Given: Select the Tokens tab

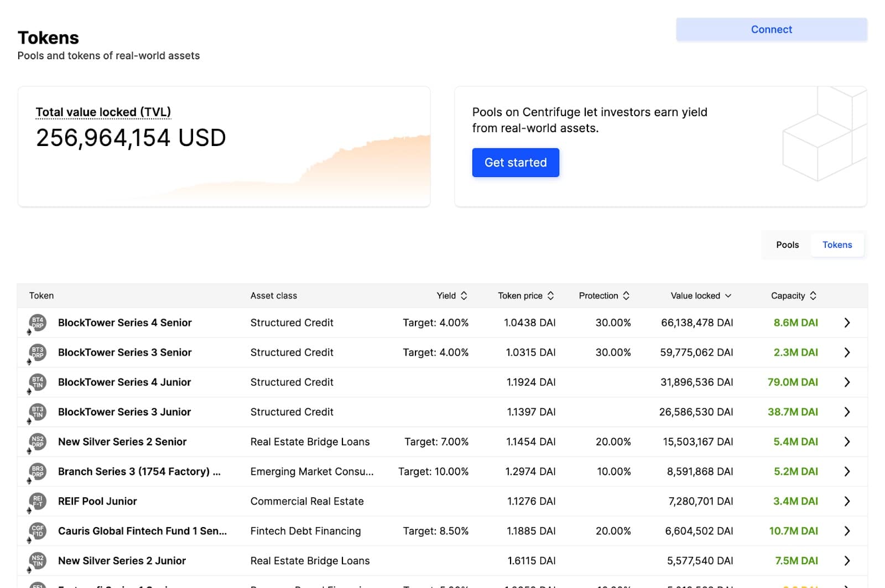Looking at the screenshot, I should point(837,245).
